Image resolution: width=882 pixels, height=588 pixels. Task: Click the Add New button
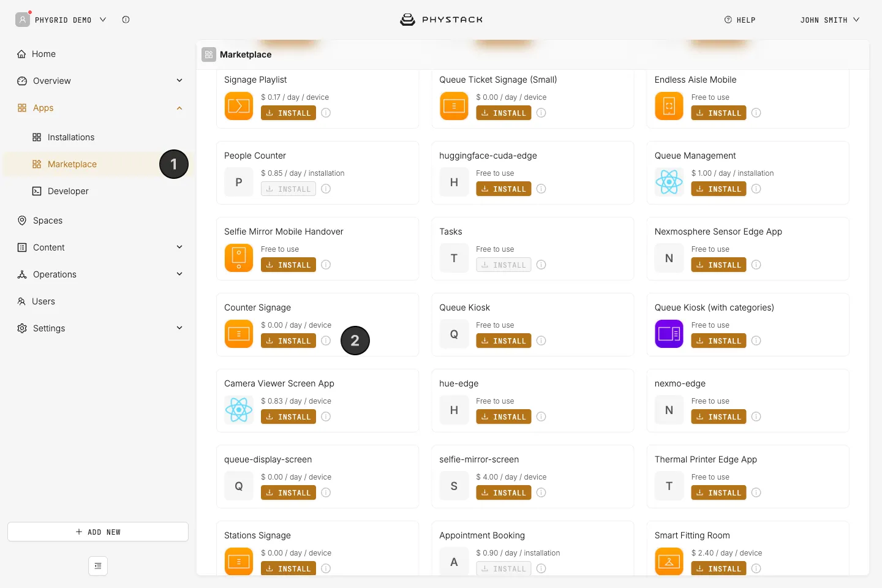point(98,532)
